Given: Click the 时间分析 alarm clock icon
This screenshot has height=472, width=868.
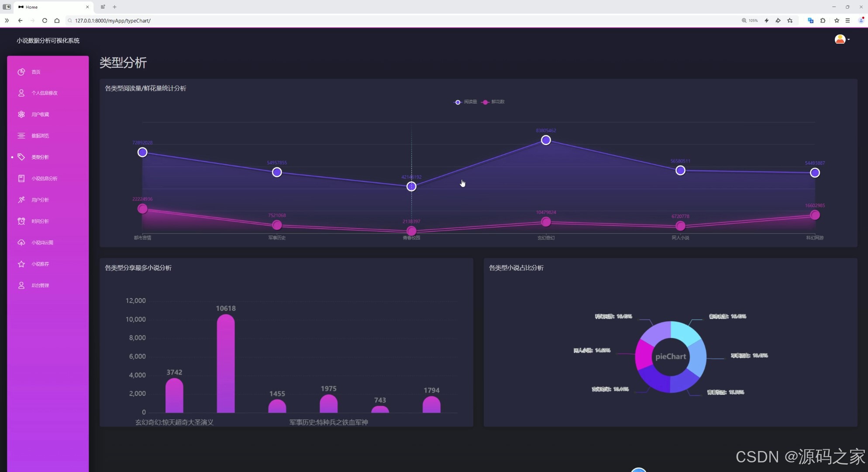Looking at the screenshot, I should click(21, 221).
